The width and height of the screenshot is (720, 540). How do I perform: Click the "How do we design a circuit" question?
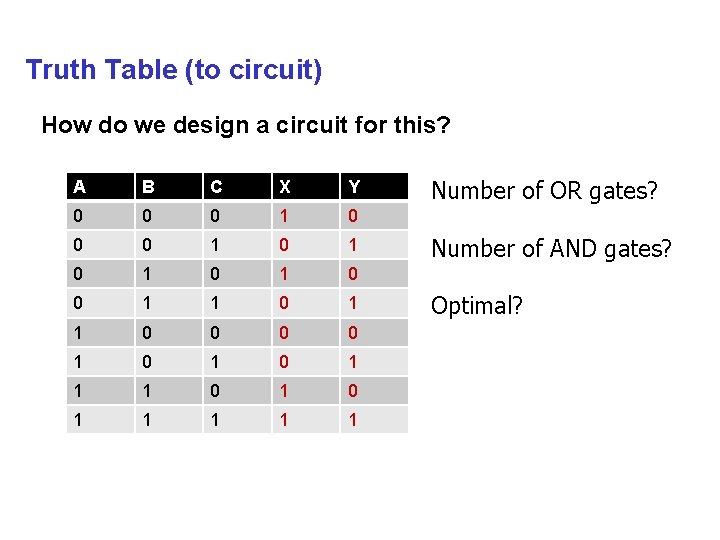(246, 126)
